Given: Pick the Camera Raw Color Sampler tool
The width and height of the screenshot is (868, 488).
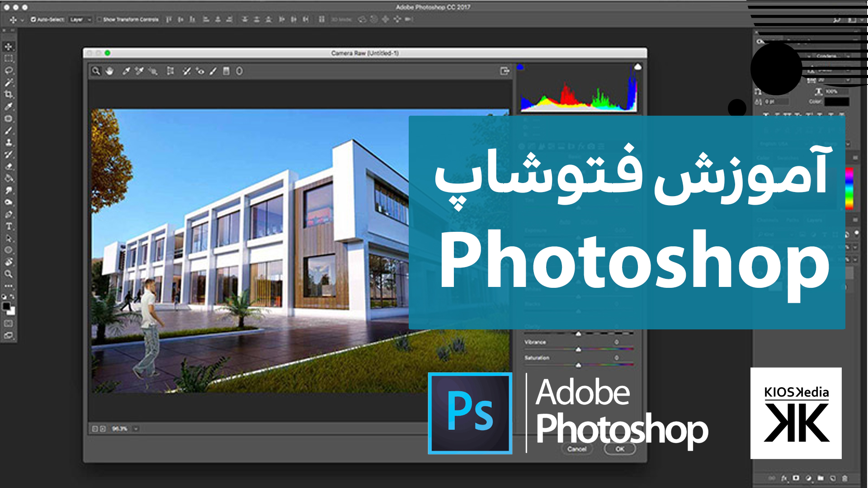Looking at the screenshot, I should [139, 71].
